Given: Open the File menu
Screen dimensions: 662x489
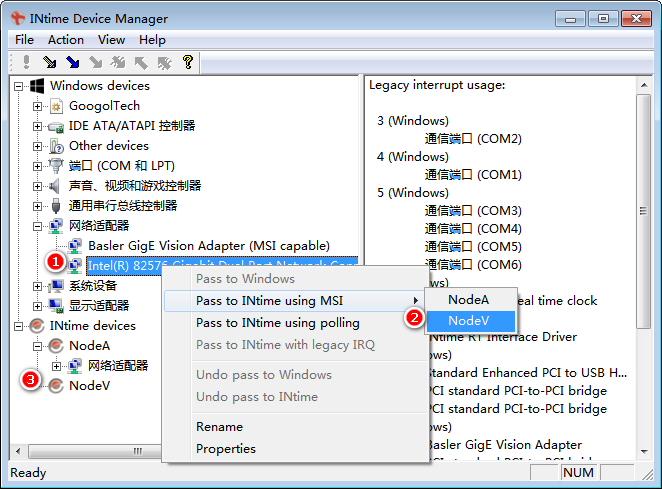Looking at the screenshot, I should (24, 40).
